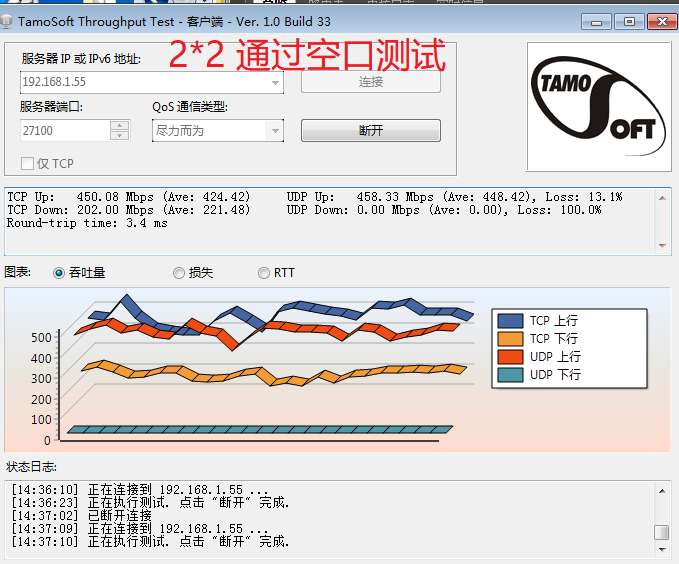679x564 pixels.
Task: Click log entry "[14:36:23] 正在执行测试"
Action: [x=150, y=502]
